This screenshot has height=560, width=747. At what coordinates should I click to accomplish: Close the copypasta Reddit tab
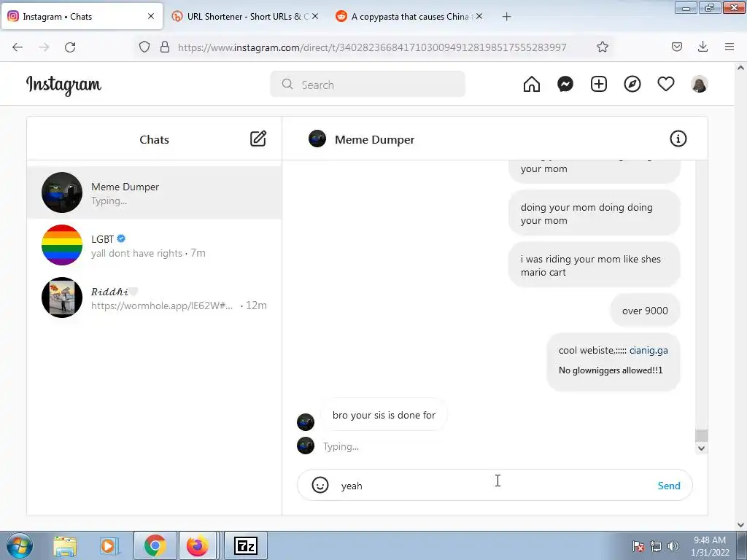pos(479,16)
